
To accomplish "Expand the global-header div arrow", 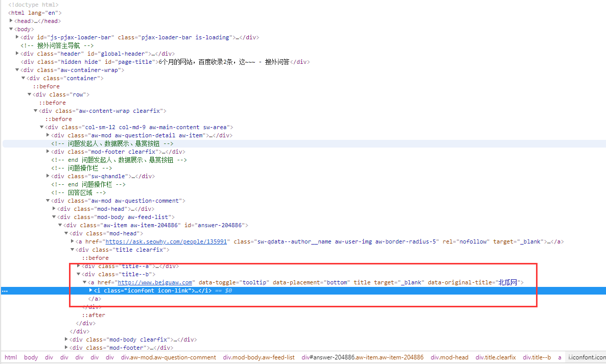I will pyautogui.click(x=17, y=53).
